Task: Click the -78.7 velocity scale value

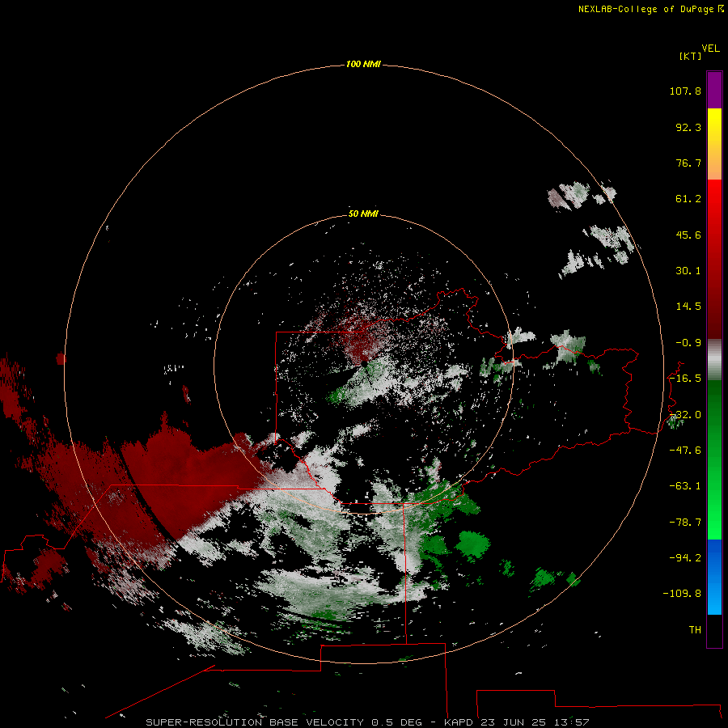Action: (685, 523)
